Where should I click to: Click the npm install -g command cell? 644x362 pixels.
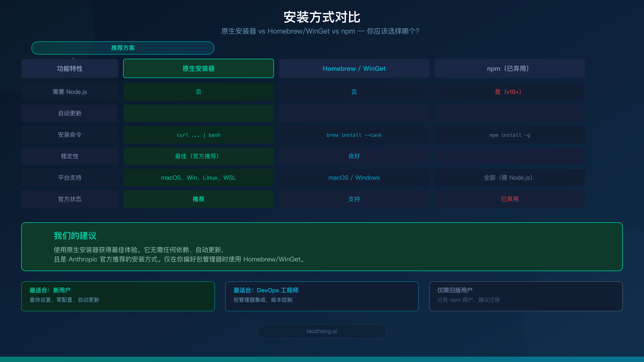[x=509, y=135]
